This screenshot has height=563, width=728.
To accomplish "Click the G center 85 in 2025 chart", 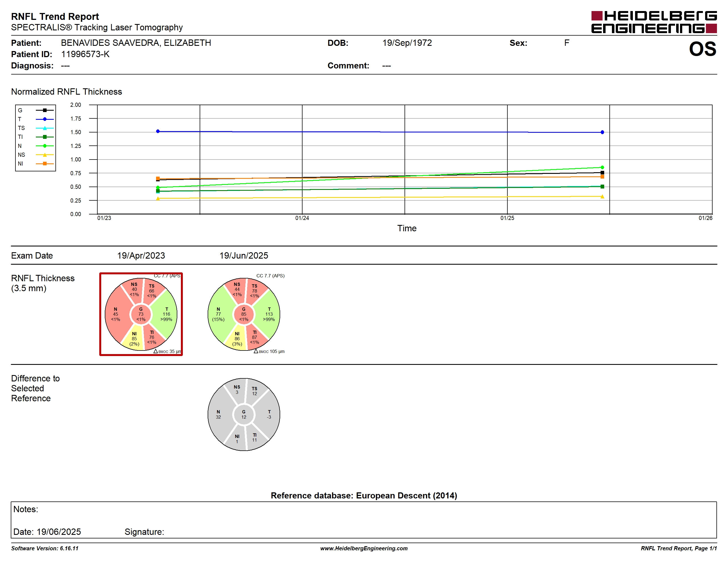I will 244,314.
